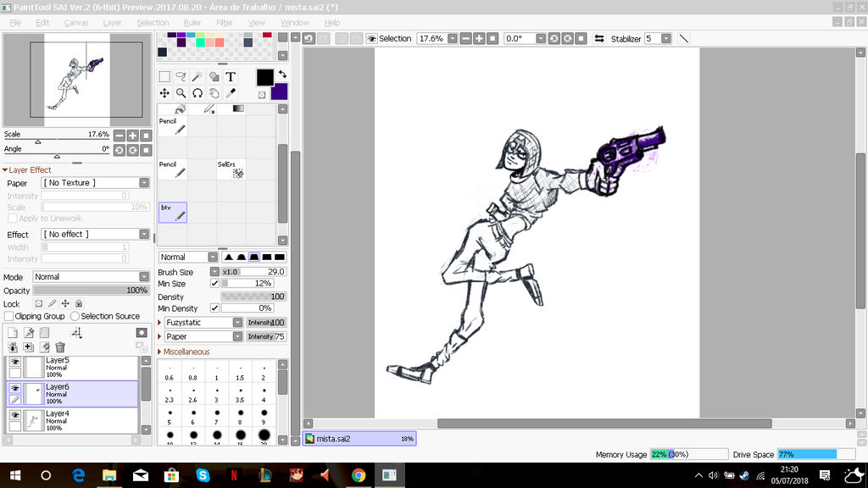Activate the Eyedropper tool
868x488 pixels.
(x=231, y=93)
